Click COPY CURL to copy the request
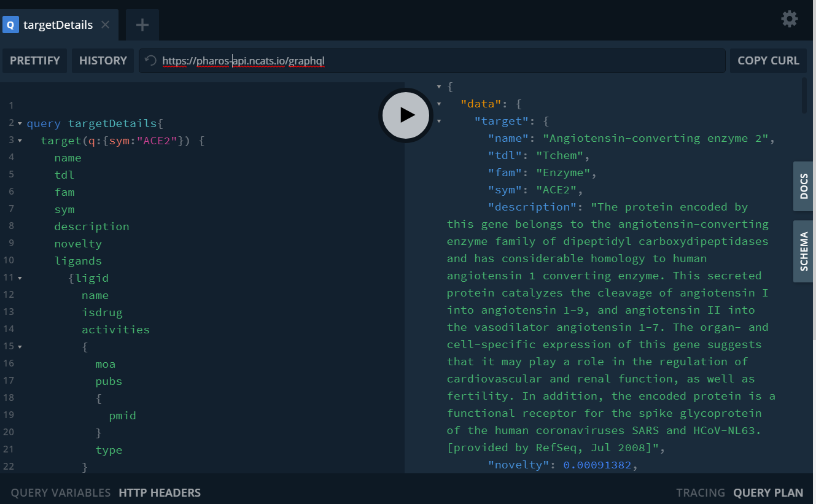816x504 pixels. pyautogui.click(x=768, y=60)
